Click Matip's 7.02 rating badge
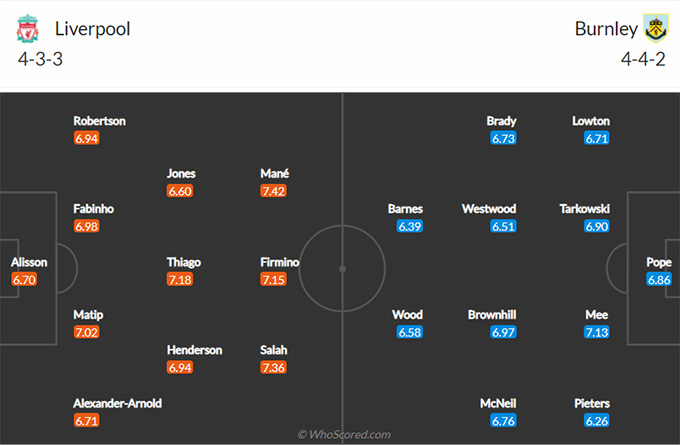 pos(88,332)
